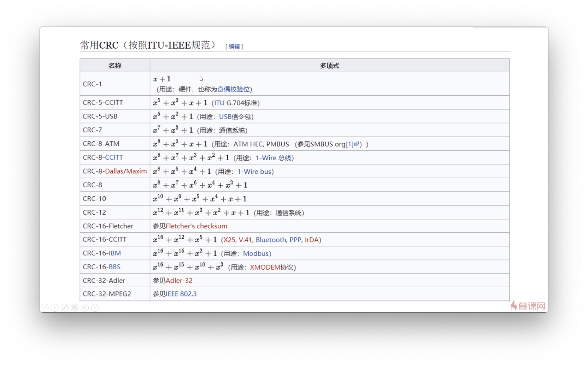Open the Dallas/Maxim link
Viewport: 588px width, 365px height.
(x=126, y=171)
